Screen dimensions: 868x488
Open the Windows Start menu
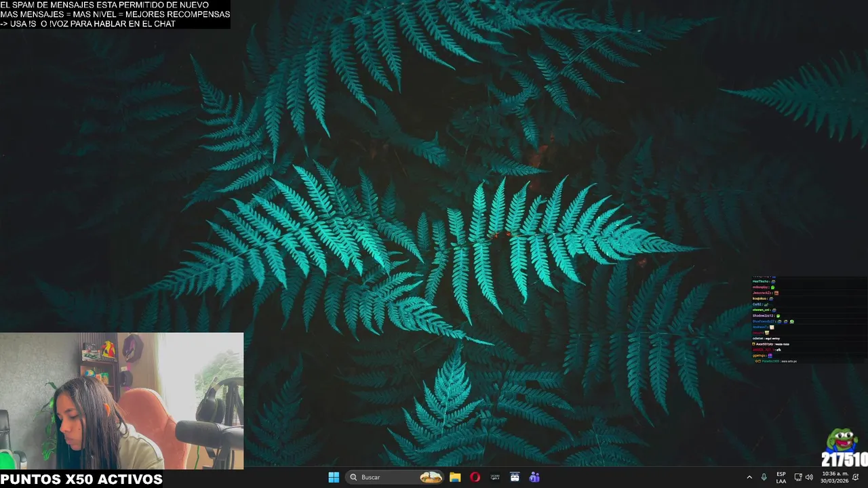pyautogui.click(x=334, y=477)
